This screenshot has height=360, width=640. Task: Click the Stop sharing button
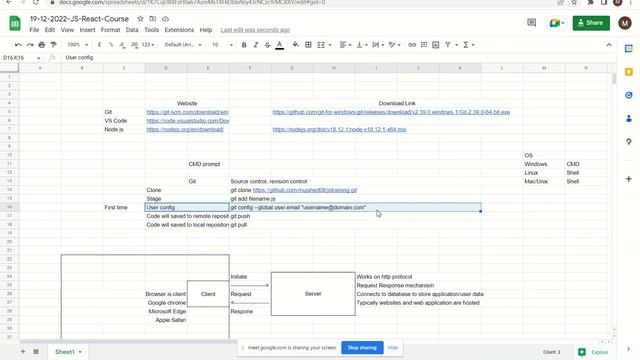[362, 348]
